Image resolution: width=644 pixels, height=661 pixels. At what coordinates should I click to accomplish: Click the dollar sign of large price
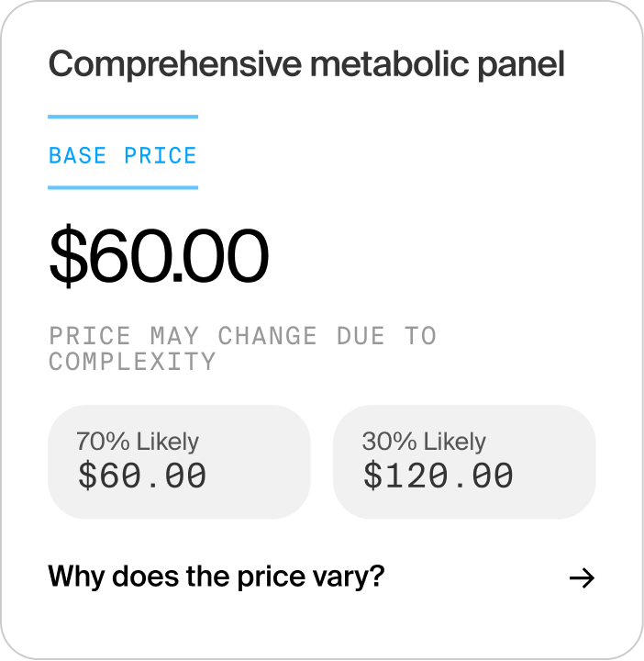(x=69, y=256)
